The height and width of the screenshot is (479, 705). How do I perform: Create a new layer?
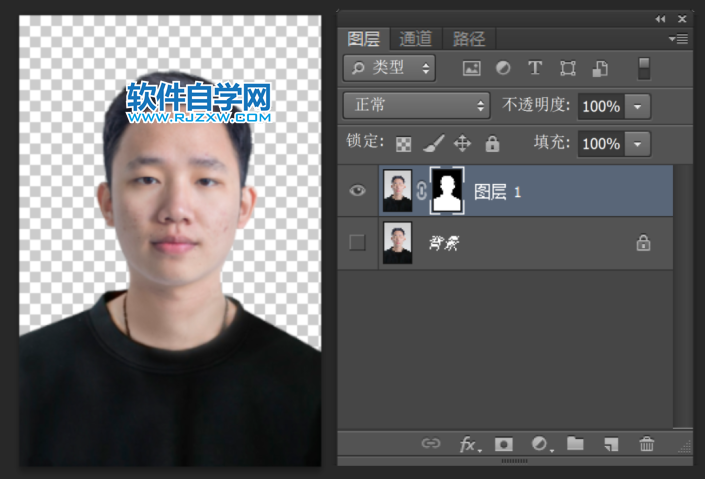611,444
